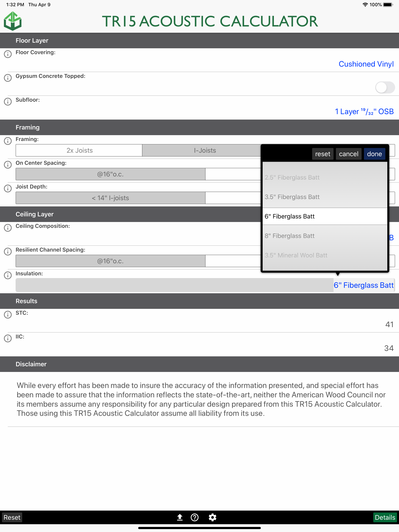
Task: Tap the American Wood Council logo
Action: (x=13, y=21)
